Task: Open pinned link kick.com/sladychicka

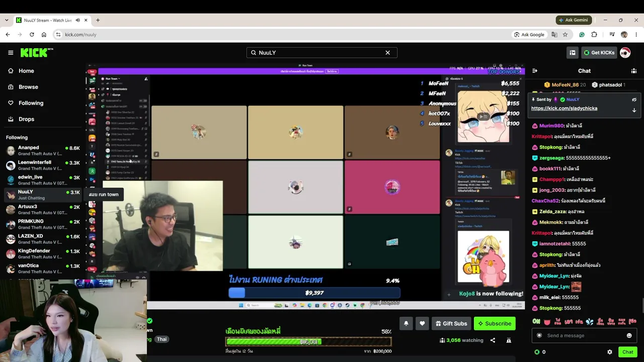Action: tap(564, 109)
